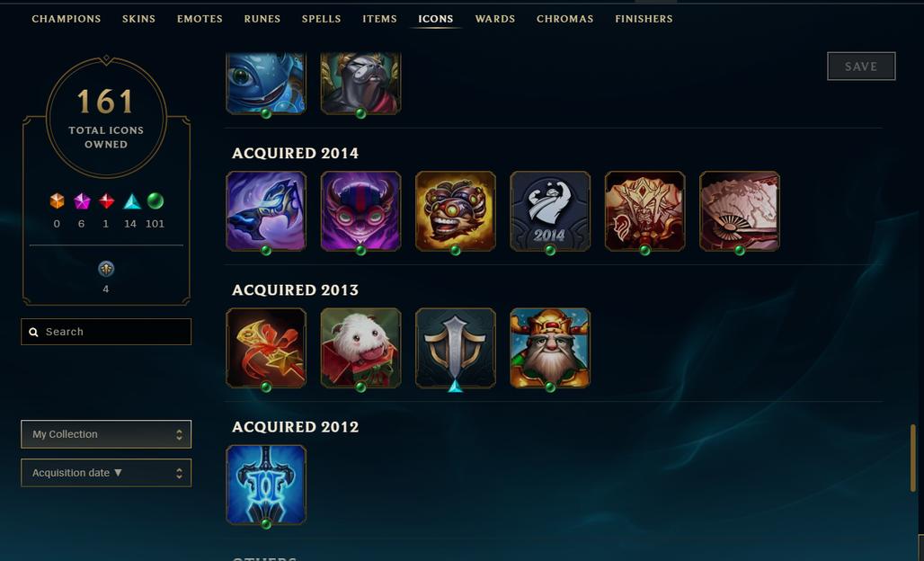The image size is (924, 561).
Task: Select the bearded Gragas snowdown icon
Action: [x=550, y=348]
